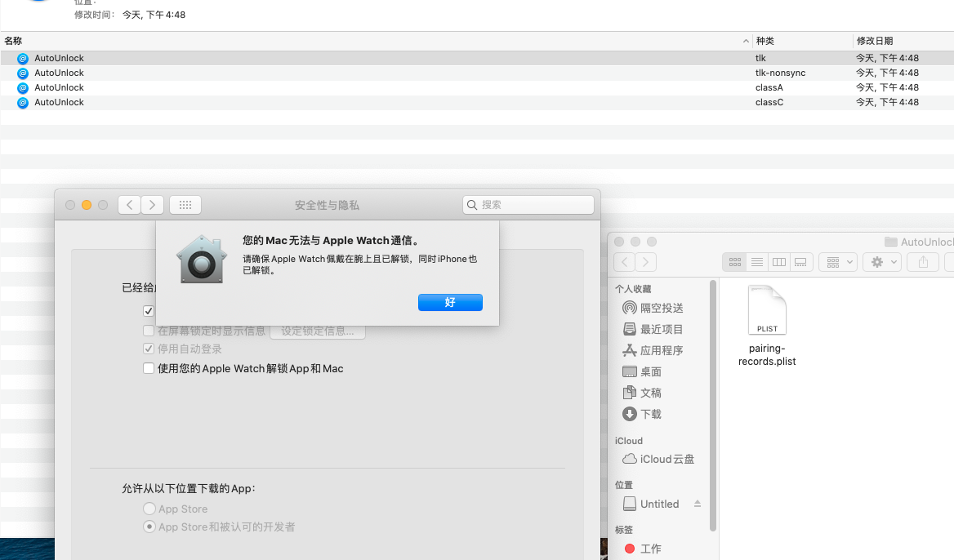The height and width of the screenshot is (560, 954).
Task: Select the App Store radio button
Action: [149, 509]
